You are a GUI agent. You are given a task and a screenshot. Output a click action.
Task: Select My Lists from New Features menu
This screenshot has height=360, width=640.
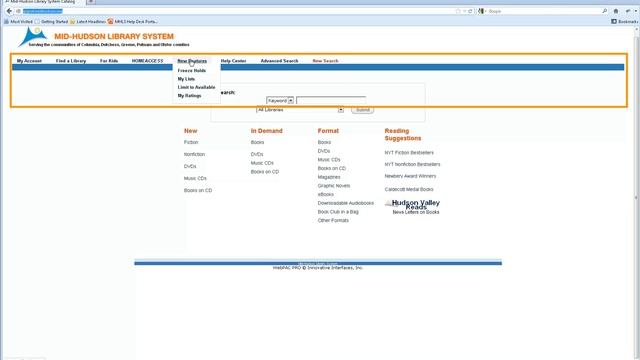[x=186, y=79]
